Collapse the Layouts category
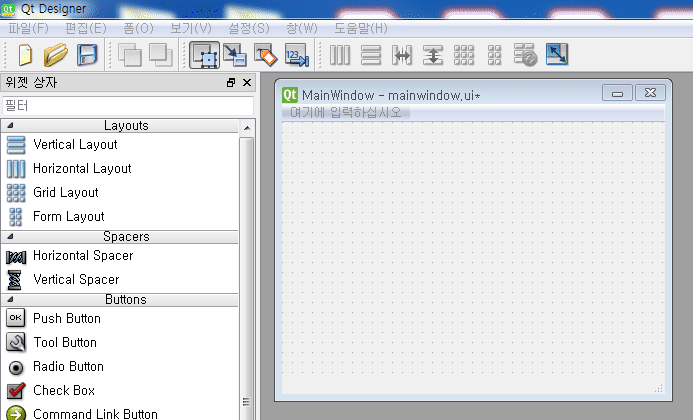 tap(10, 126)
